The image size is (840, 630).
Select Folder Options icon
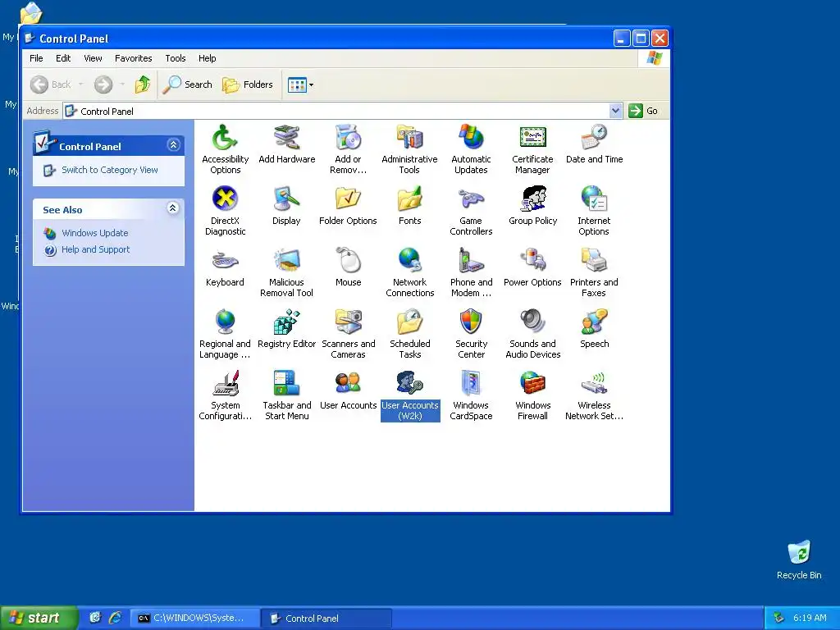point(348,199)
